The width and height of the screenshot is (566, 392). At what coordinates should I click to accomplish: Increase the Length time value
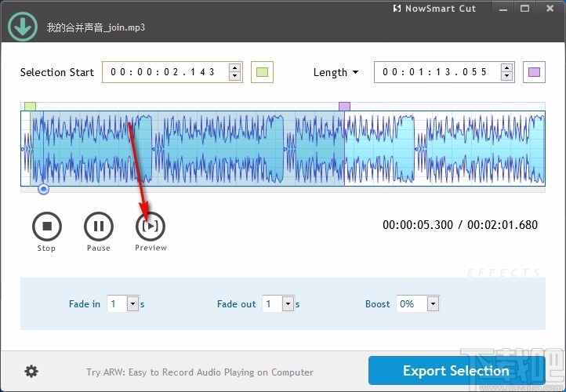[x=506, y=68]
